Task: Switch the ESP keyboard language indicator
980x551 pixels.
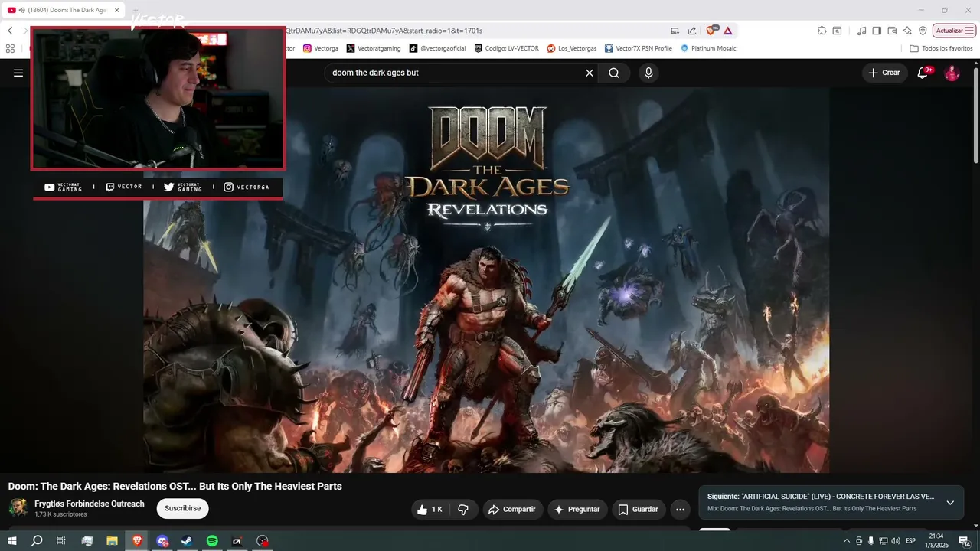Action: tap(911, 541)
